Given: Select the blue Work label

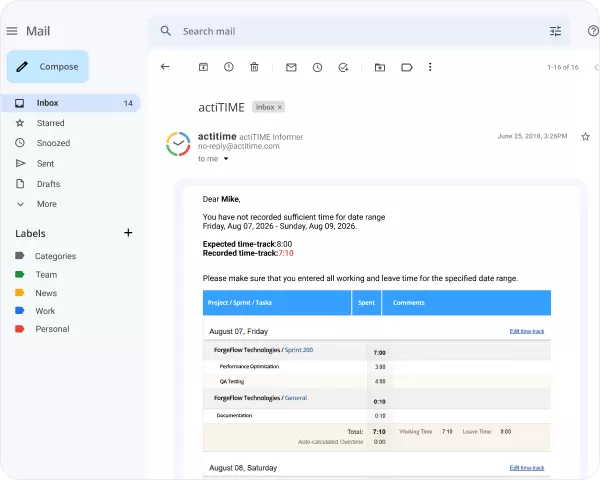Looking at the screenshot, I should point(35,311).
